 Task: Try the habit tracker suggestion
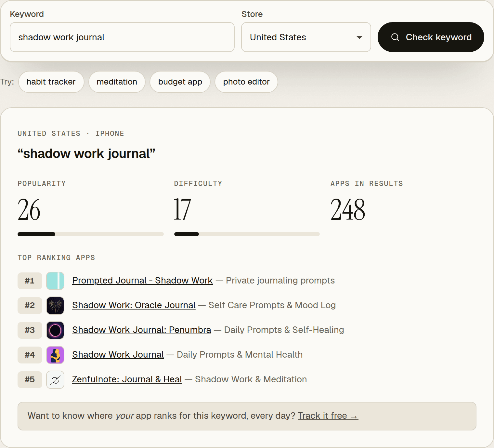click(51, 82)
